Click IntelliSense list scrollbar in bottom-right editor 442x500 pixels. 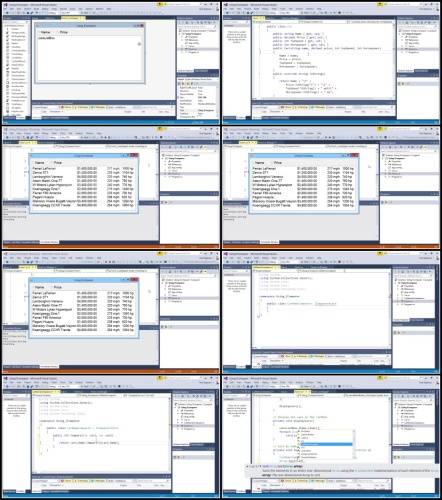[x=353, y=444]
